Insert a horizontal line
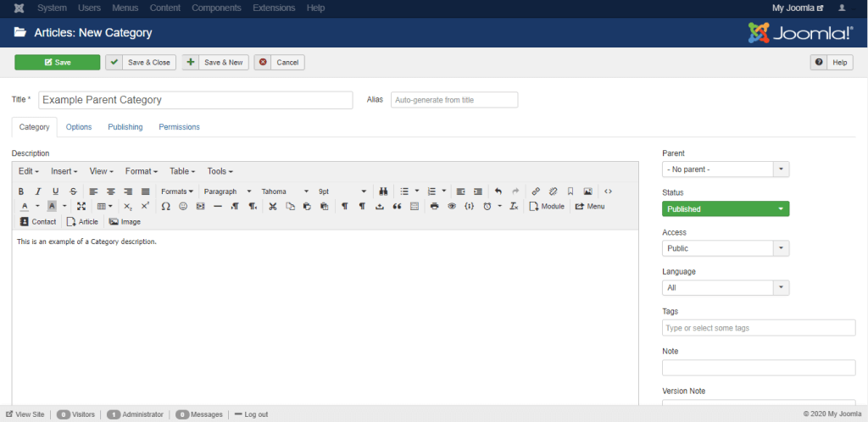 [218, 206]
